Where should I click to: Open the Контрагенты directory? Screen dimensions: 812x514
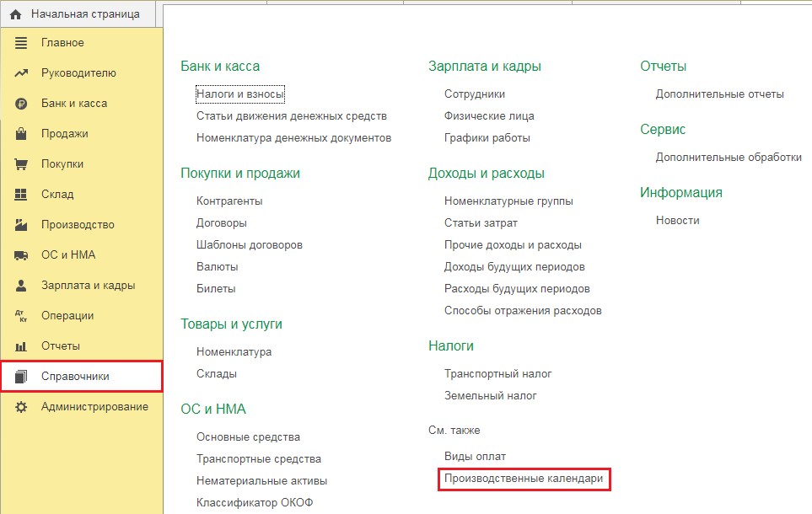[229, 201]
